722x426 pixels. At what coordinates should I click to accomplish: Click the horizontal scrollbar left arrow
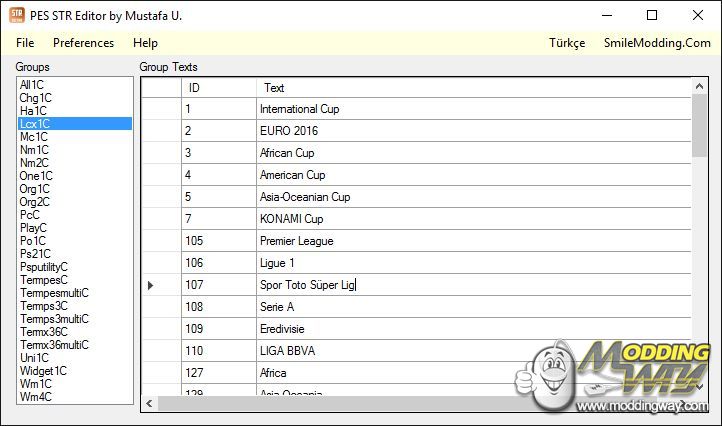point(150,404)
